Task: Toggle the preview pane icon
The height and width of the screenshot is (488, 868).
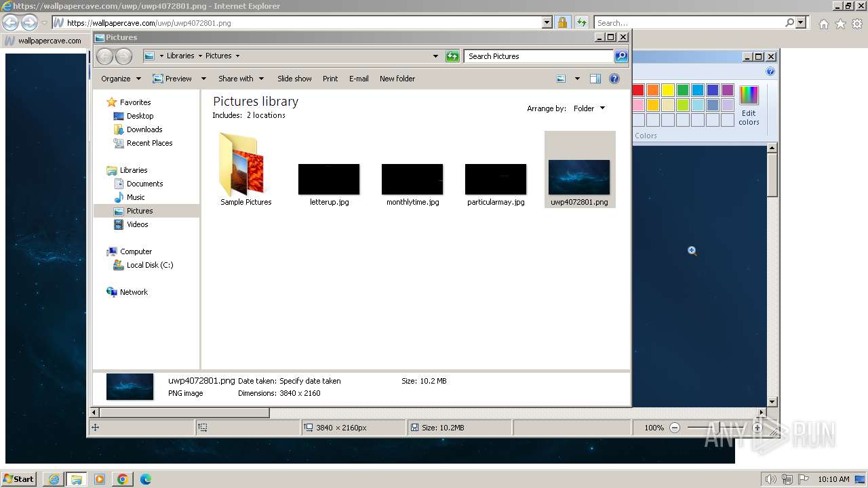Action: [x=595, y=79]
